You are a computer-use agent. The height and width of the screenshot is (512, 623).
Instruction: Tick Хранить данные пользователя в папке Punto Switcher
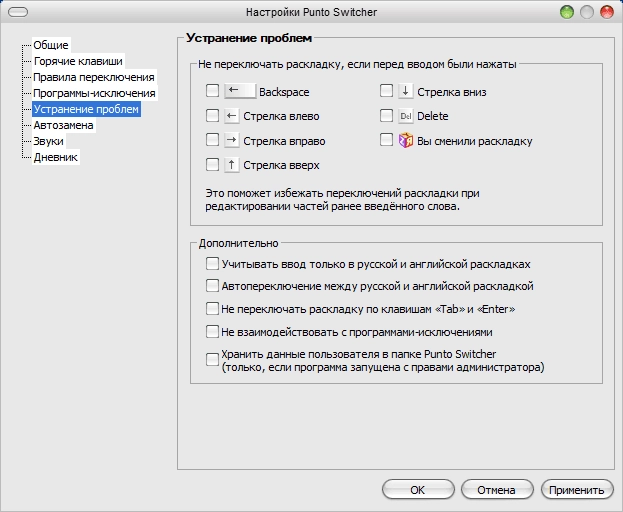[x=213, y=359]
